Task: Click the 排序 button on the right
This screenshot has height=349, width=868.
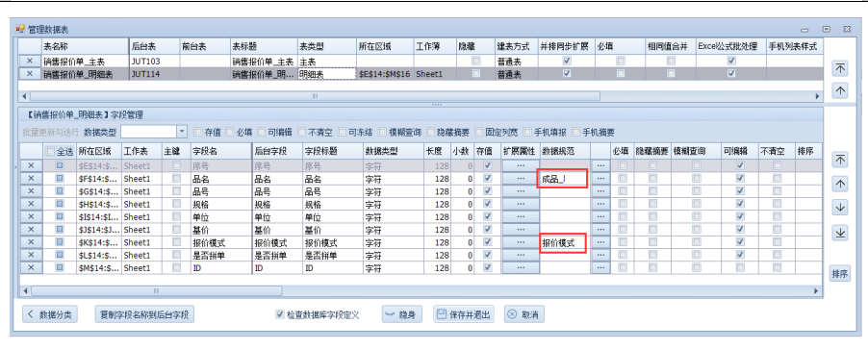Action: (x=840, y=273)
